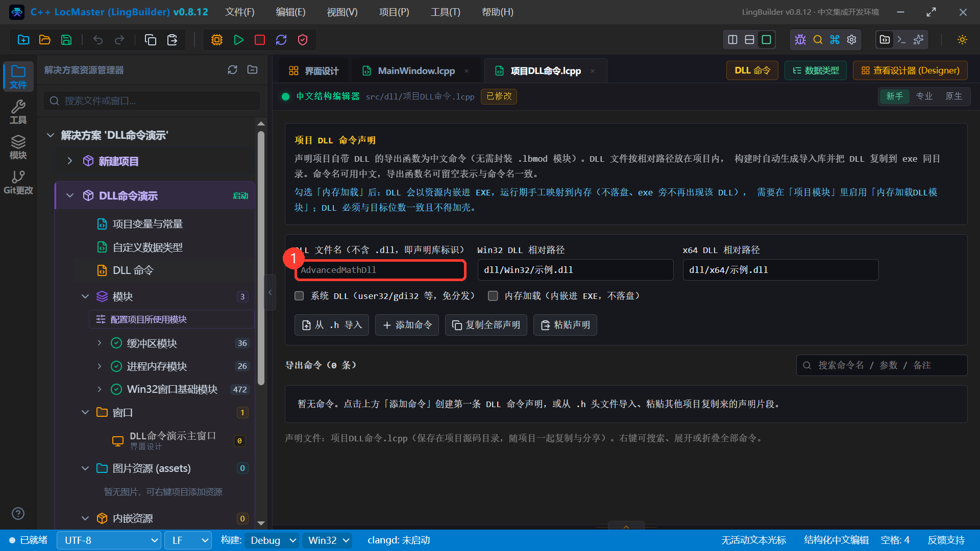Collapse the 模块 tree node
Image resolution: width=980 pixels, height=551 pixels.
(x=85, y=296)
